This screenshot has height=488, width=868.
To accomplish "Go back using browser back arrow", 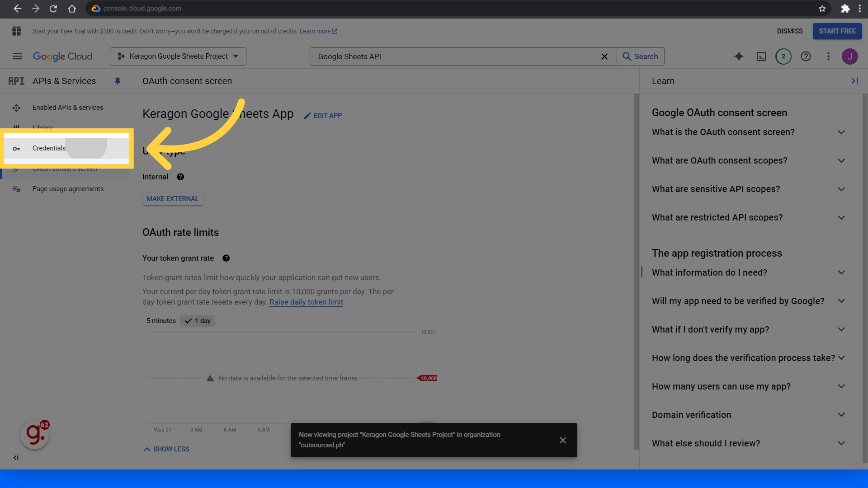I will [17, 9].
